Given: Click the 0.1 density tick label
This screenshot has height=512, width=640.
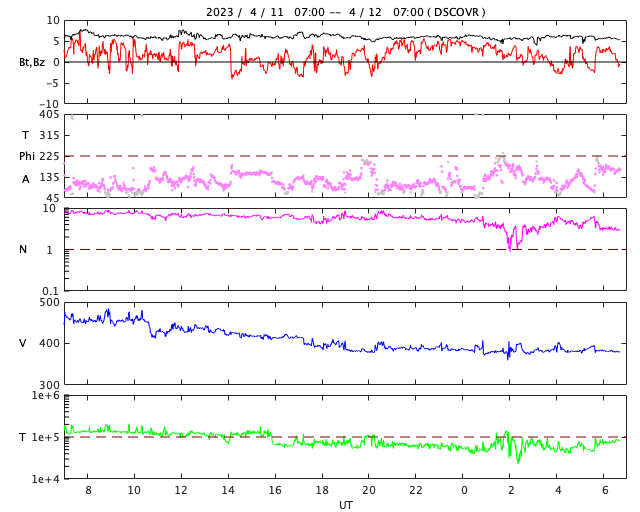Looking at the screenshot, I should [51, 291].
